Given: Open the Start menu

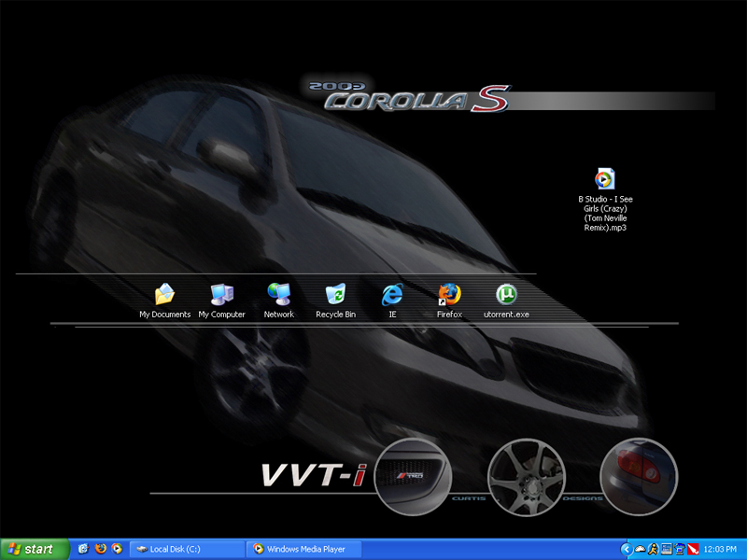Looking at the screenshot, I should click(35, 549).
